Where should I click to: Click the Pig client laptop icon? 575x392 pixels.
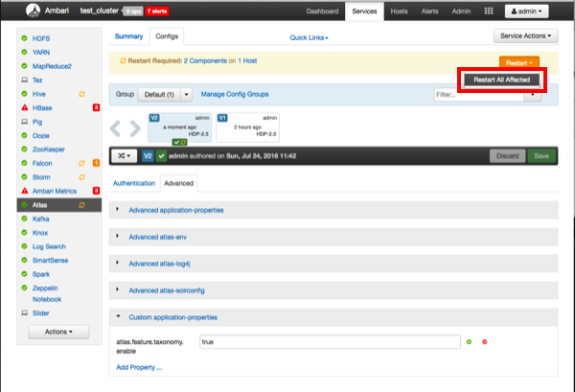(x=25, y=122)
